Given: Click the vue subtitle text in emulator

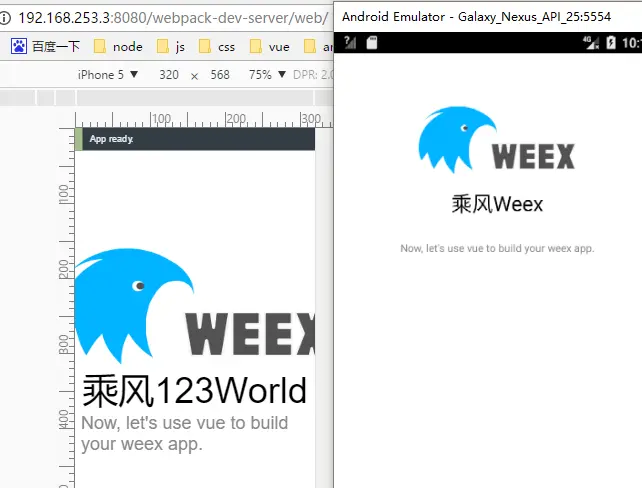Looking at the screenshot, I should pos(497,249).
